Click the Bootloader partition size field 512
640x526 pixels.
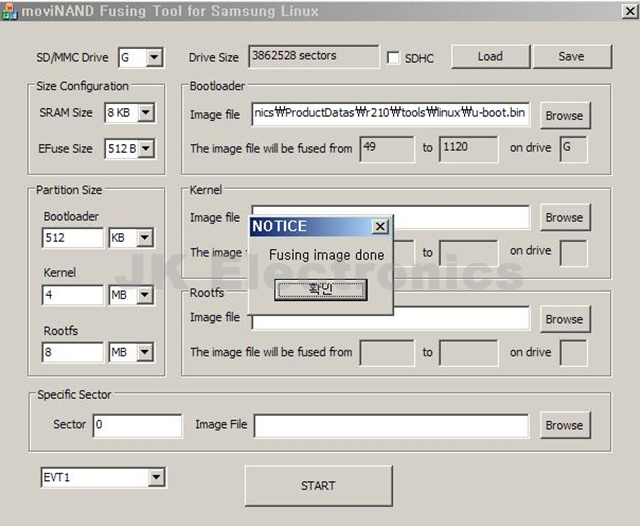pos(73,238)
